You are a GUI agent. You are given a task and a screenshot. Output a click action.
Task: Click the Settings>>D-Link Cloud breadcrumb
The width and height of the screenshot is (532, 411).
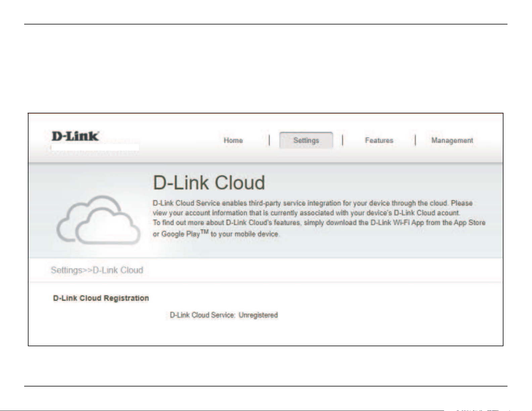[97, 270]
